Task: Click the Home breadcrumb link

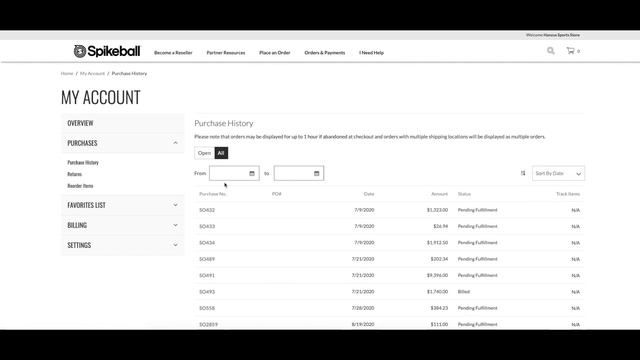Action: pyautogui.click(x=67, y=73)
